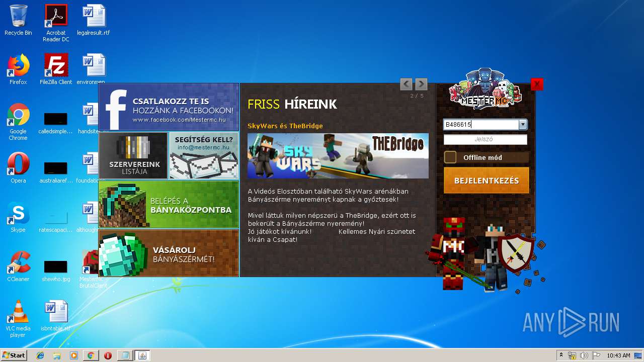Go to next news item arrow

click(x=421, y=84)
